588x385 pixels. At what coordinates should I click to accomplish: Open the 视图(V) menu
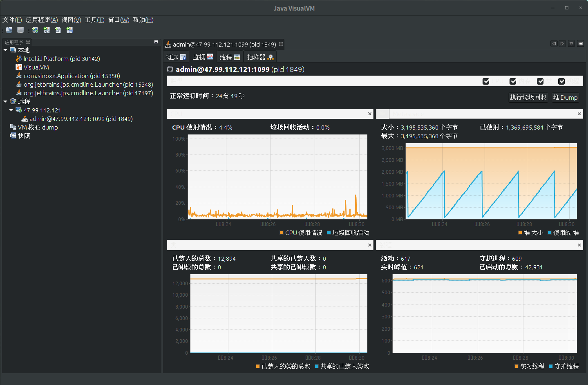(71, 20)
